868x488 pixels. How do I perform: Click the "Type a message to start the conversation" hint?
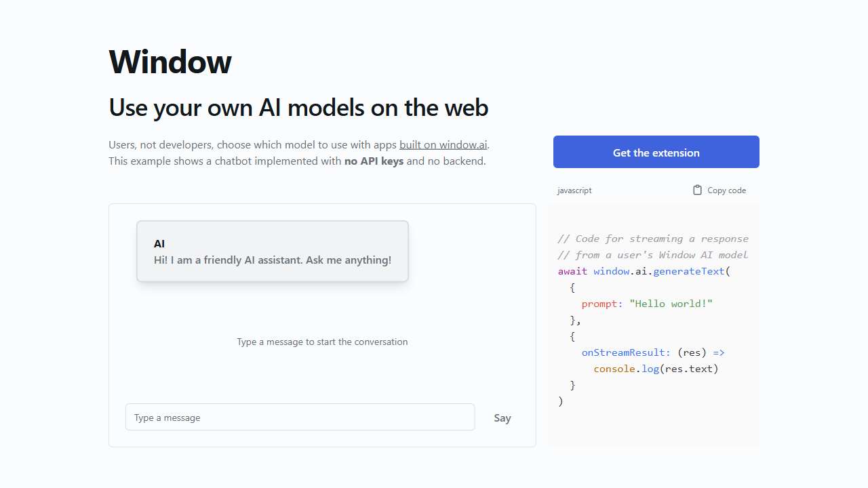[322, 342]
